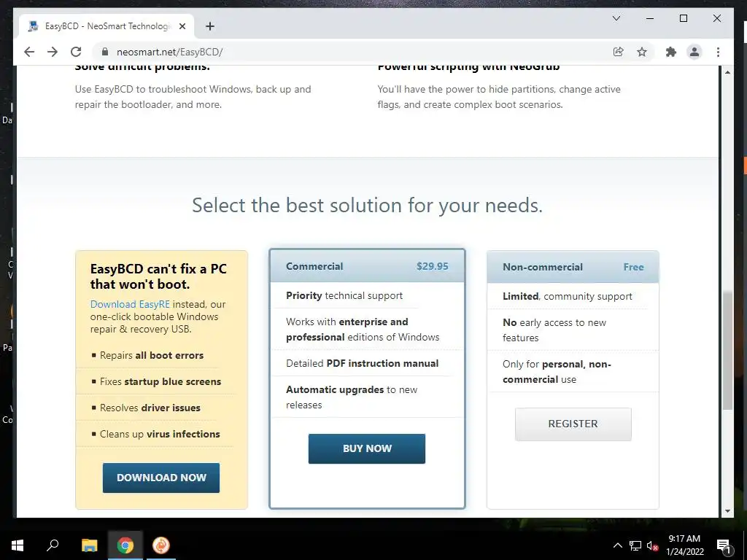Show hidden system tray icons
Image resolution: width=747 pixels, height=560 pixels.
tap(617, 545)
